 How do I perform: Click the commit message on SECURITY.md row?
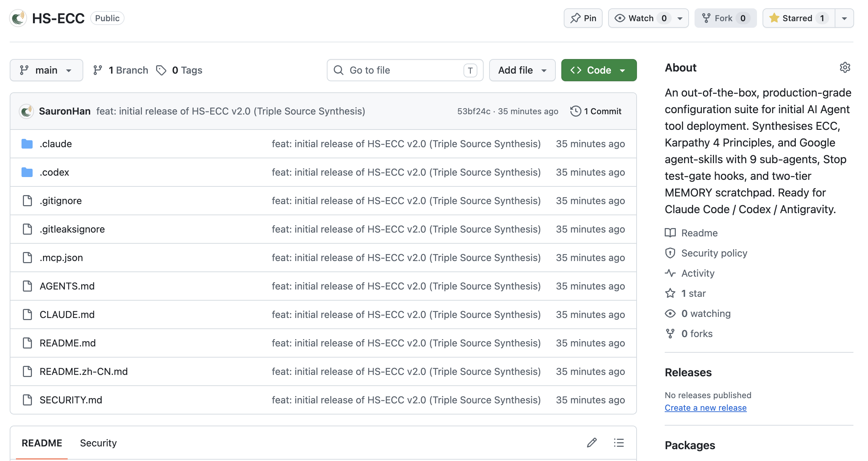[x=406, y=400]
